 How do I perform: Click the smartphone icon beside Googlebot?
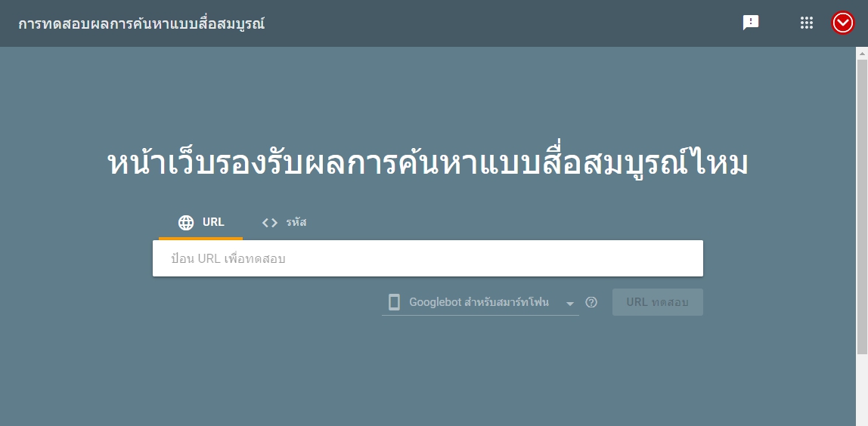pyautogui.click(x=394, y=302)
